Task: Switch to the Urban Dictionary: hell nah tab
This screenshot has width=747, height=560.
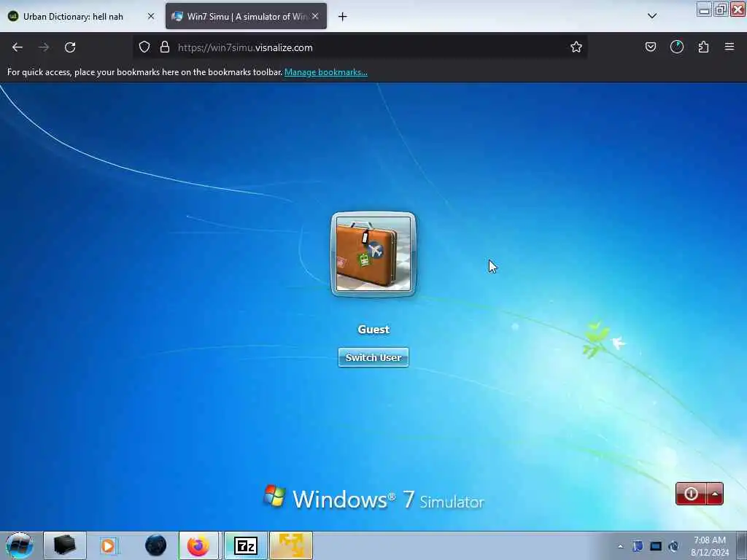Action: pyautogui.click(x=74, y=17)
